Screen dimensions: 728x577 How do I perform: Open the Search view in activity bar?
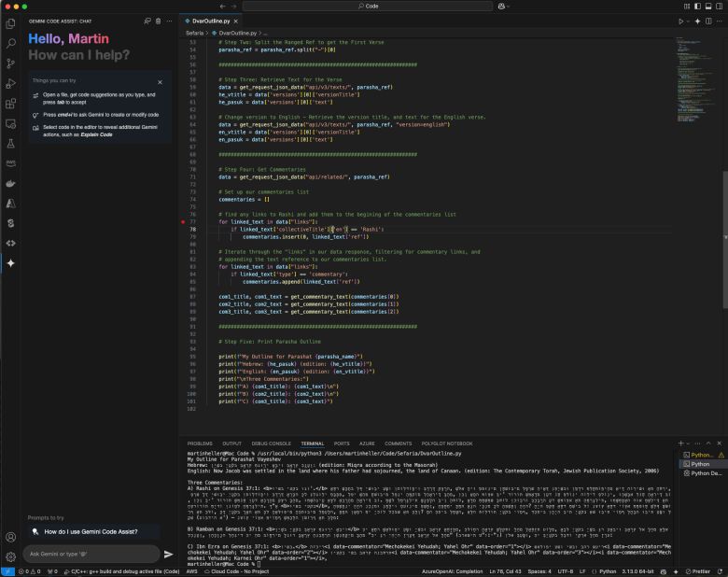click(x=11, y=43)
